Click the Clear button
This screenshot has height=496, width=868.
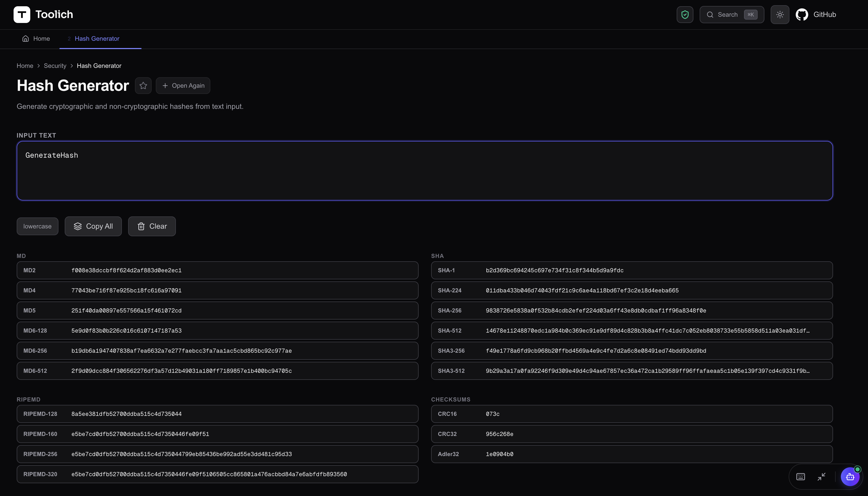(x=152, y=226)
